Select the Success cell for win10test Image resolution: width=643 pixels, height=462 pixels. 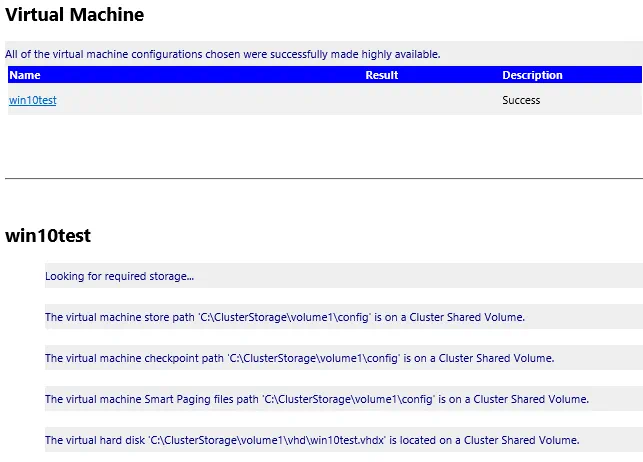(521, 100)
